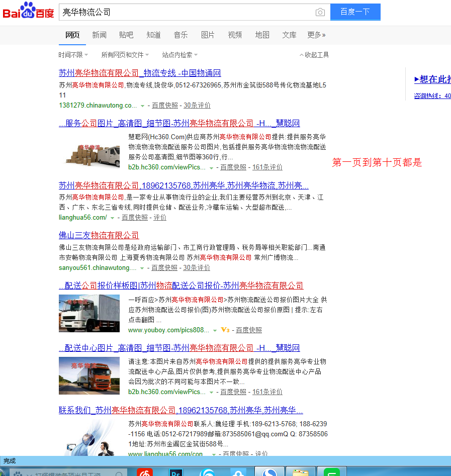This screenshot has width=451, height=476.
Task: Open 30条评价 under 佛山三友 result
Action: pos(197,268)
